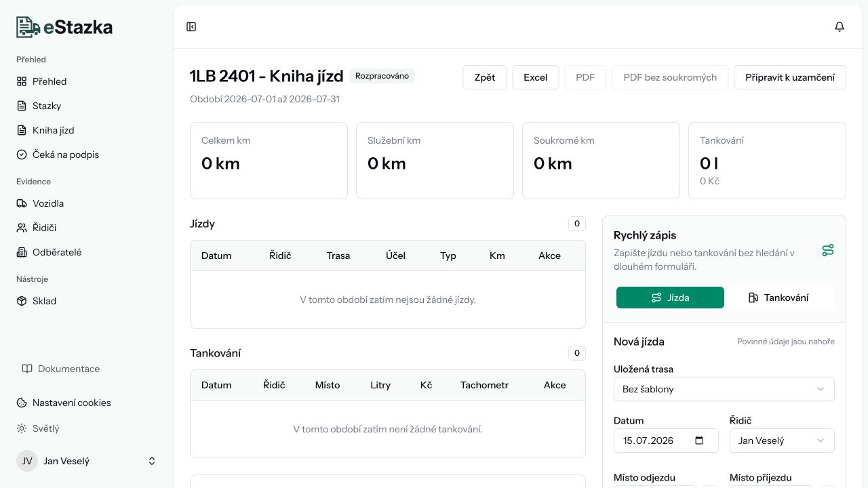Click the Kč column header in Tankování table

coord(426,385)
